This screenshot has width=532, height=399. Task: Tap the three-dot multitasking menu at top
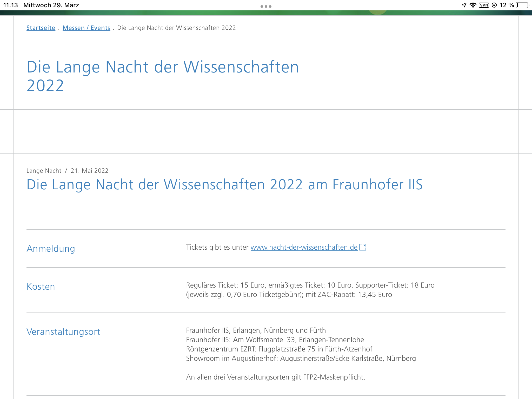[266, 6]
